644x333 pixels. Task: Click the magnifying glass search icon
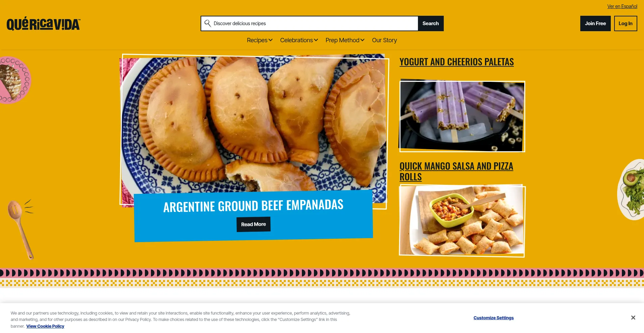coord(208,23)
